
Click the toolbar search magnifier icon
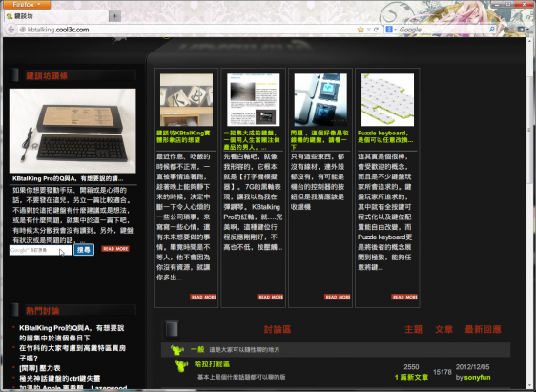[491, 30]
